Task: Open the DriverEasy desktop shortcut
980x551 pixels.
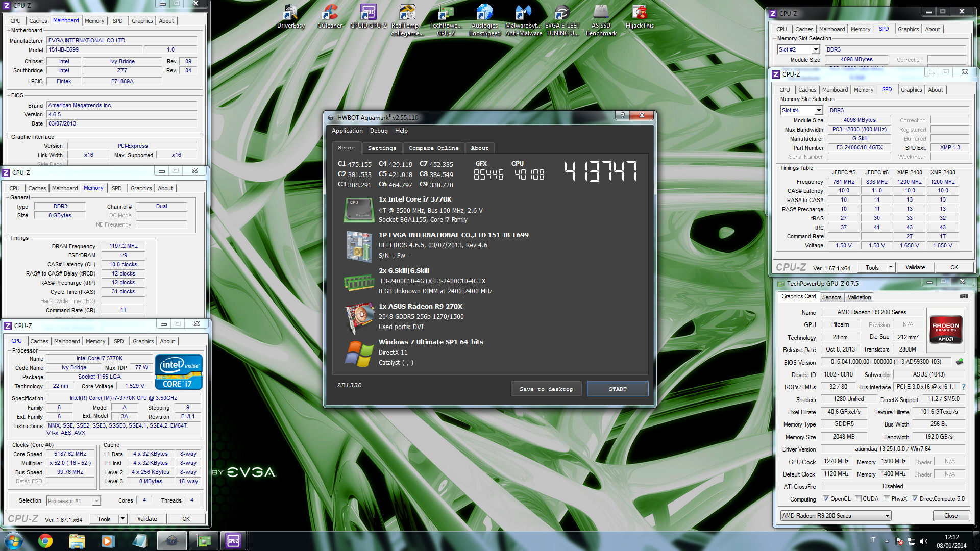Action: click(290, 16)
